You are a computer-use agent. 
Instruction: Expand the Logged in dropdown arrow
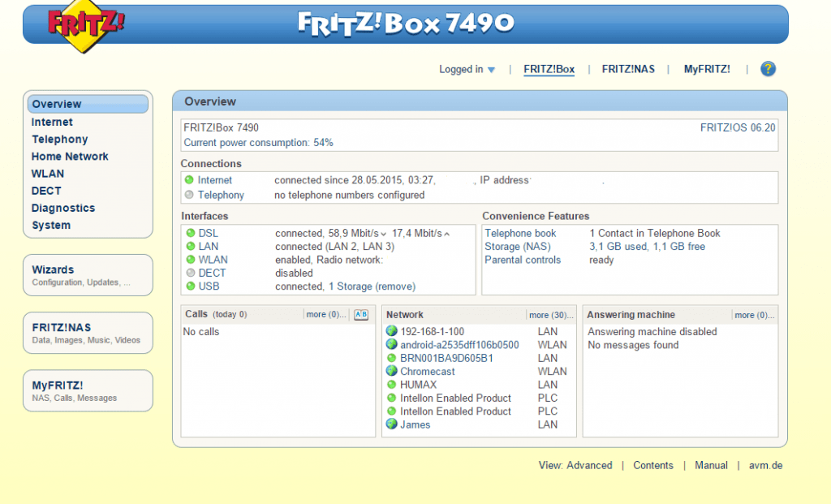491,70
